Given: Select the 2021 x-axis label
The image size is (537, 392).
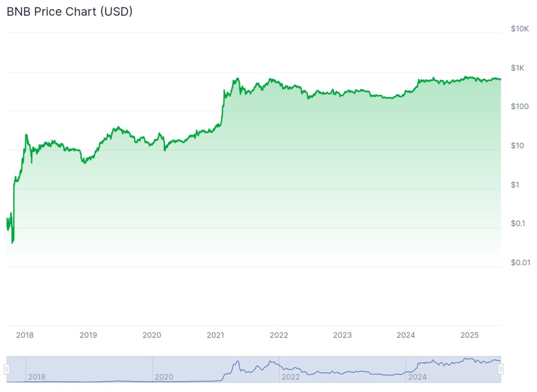Looking at the screenshot, I should click(x=215, y=335).
